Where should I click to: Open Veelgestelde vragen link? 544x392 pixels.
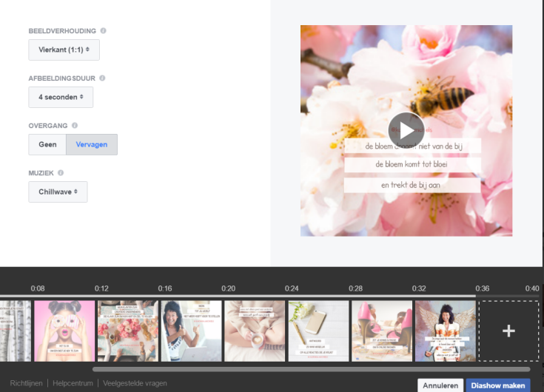[135, 384]
